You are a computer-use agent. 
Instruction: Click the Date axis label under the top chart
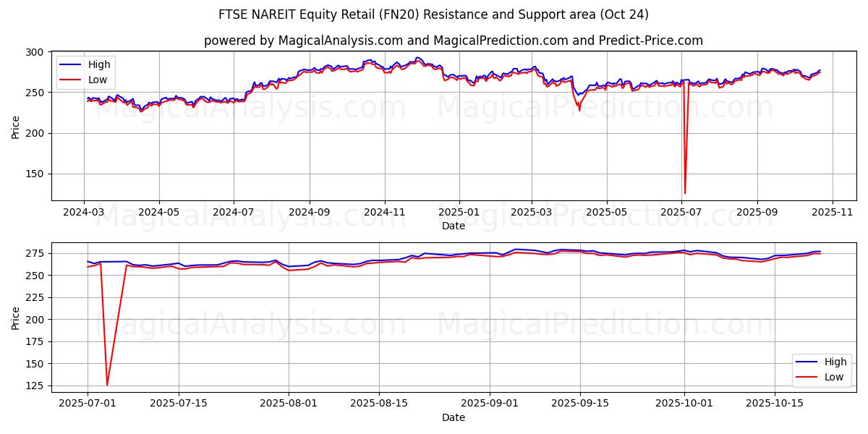click(453, 226)
